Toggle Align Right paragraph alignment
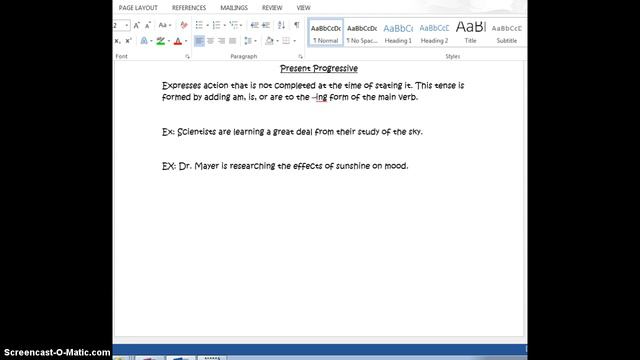640x360 pixels. tap(221, 41)
